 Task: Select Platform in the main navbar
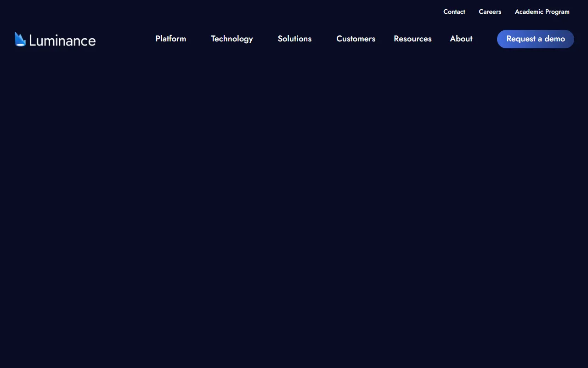coord(170,39)
